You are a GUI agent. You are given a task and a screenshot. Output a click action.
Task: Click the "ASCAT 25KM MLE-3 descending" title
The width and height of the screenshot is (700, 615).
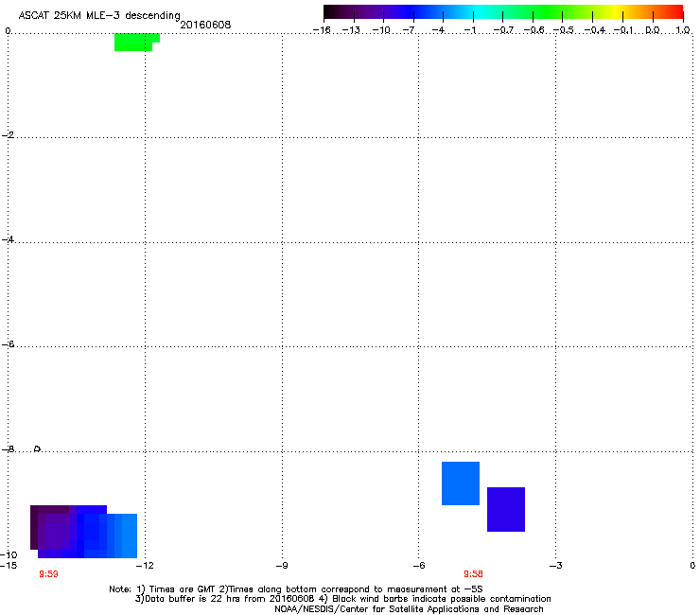pyautogui.click(x=99, y=16)
